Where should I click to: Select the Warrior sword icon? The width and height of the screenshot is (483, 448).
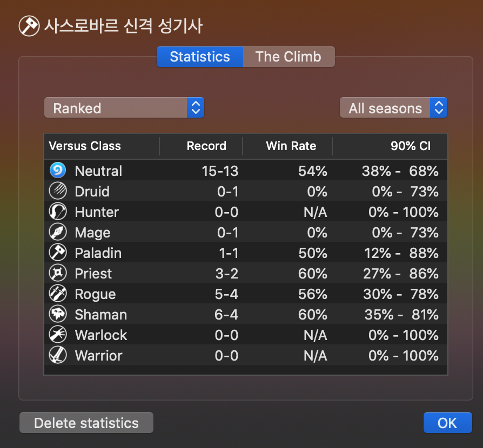click(58, 355)
